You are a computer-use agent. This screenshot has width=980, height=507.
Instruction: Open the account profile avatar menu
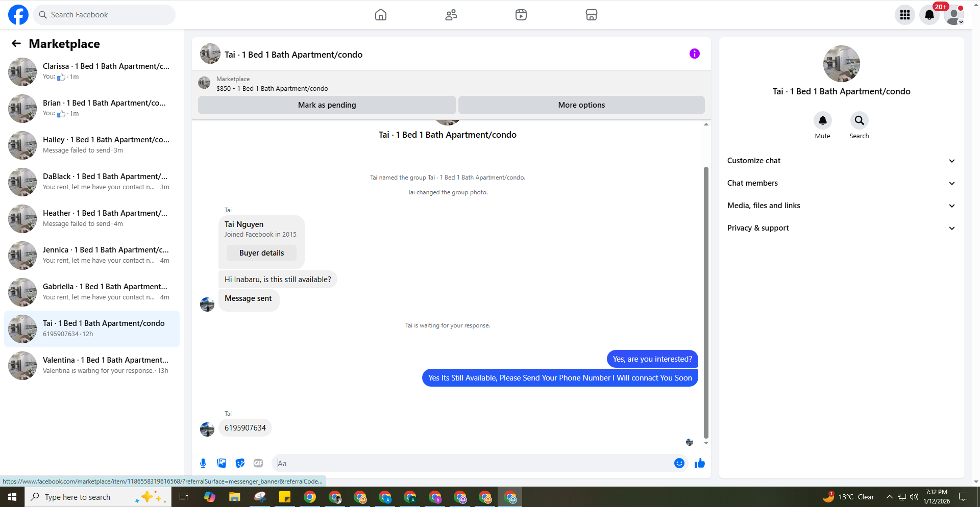point(954,15)
